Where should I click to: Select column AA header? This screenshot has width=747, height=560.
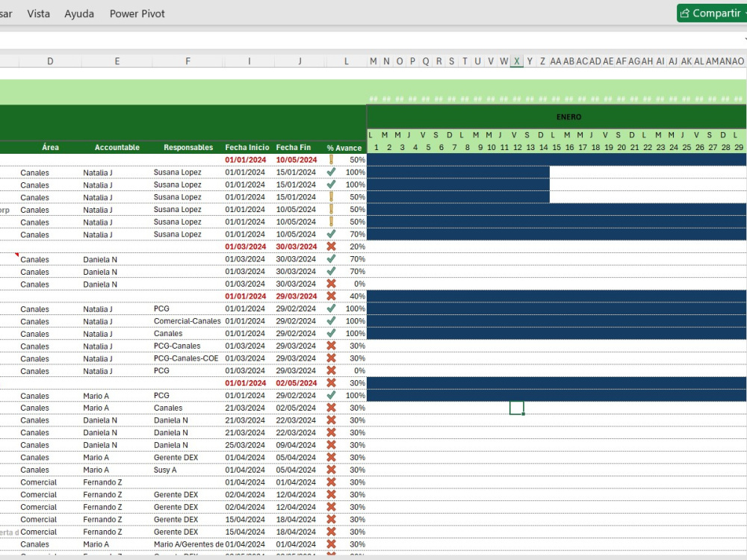tap(556, 61)
